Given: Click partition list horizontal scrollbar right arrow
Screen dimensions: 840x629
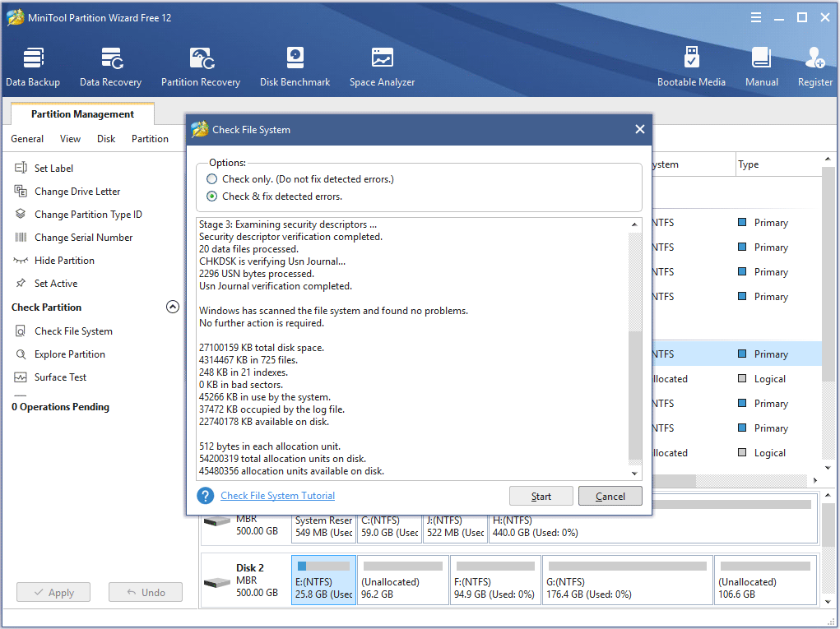Looking at the screenshot, I should pyautogui.click(x=815, y=480).
